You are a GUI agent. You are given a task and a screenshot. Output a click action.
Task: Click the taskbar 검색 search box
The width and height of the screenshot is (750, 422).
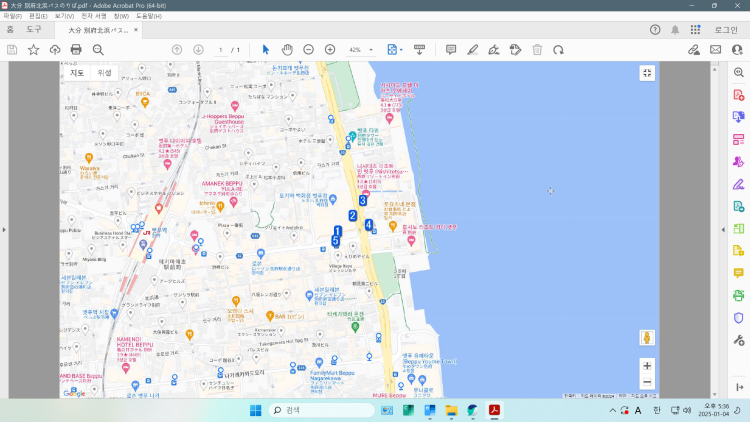tap(321, 411)
